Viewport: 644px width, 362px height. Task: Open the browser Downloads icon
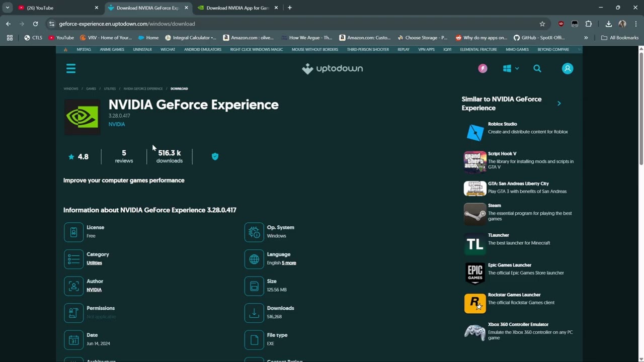(x=608, y=24)
